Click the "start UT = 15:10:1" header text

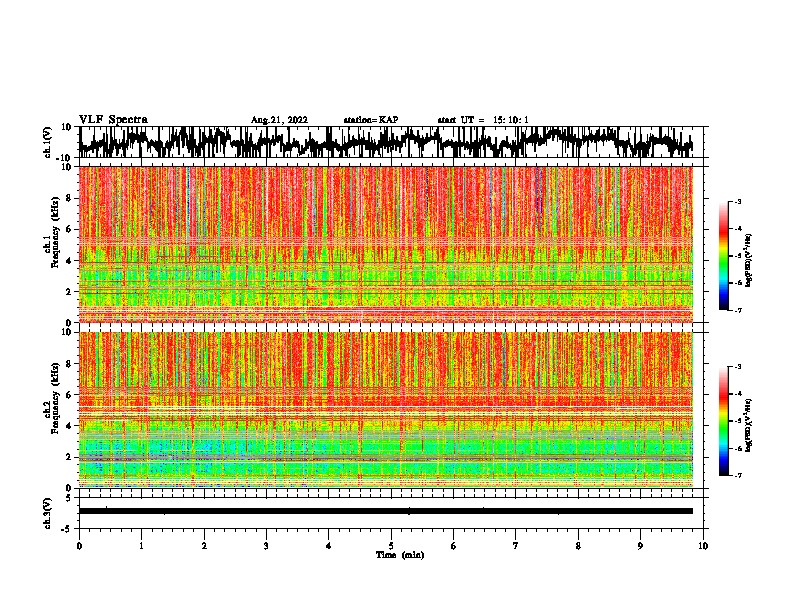(x=483, y=120)
